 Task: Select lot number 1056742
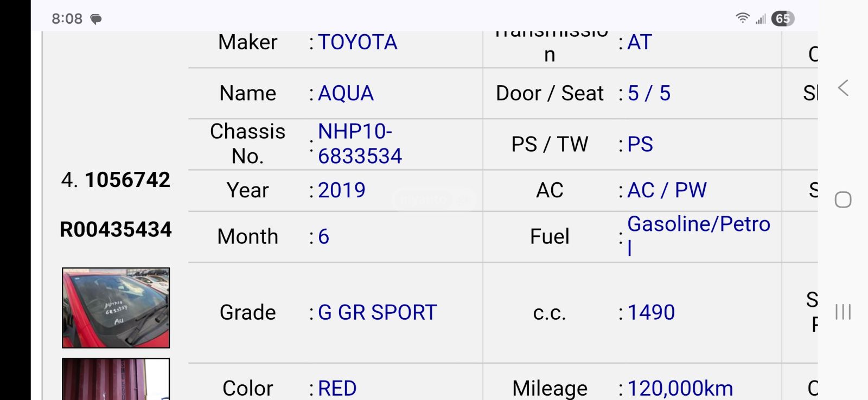click(x=129, y=180)
